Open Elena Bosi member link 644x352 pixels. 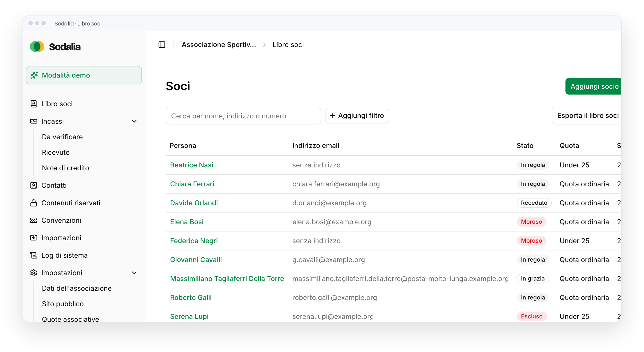click(187, 222)
